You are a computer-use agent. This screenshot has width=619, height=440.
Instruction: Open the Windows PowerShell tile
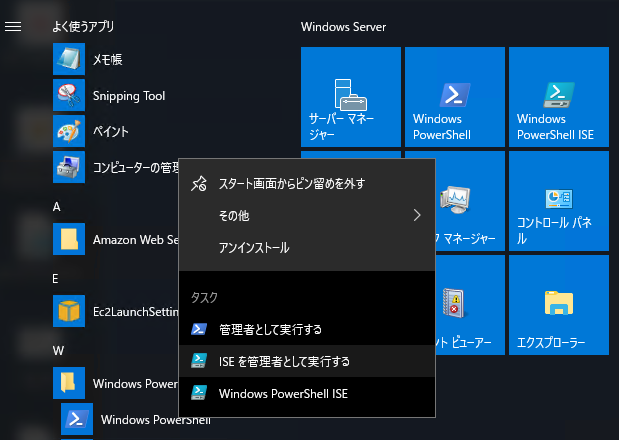[x=455, y=97]
